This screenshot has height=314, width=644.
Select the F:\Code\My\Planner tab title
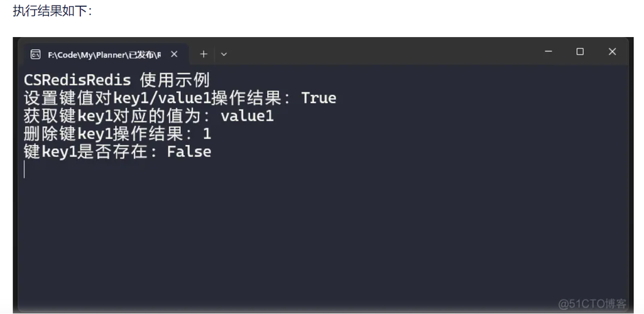104,55
